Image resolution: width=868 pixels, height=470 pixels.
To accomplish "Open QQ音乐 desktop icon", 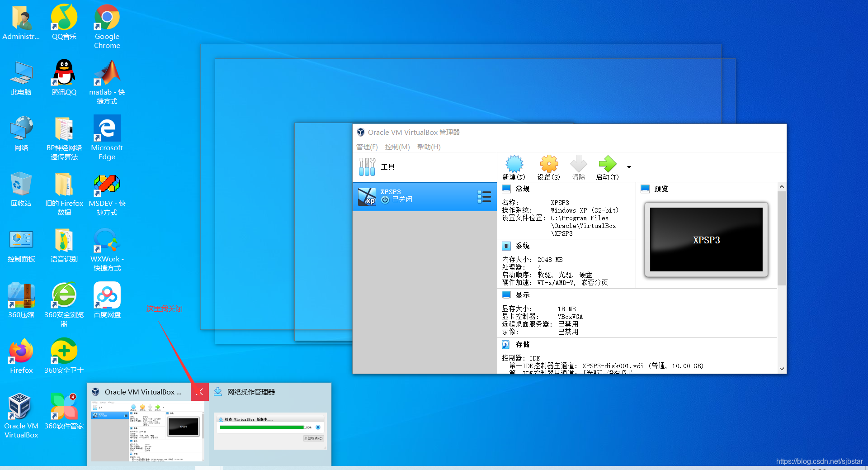I will [64, 23].
